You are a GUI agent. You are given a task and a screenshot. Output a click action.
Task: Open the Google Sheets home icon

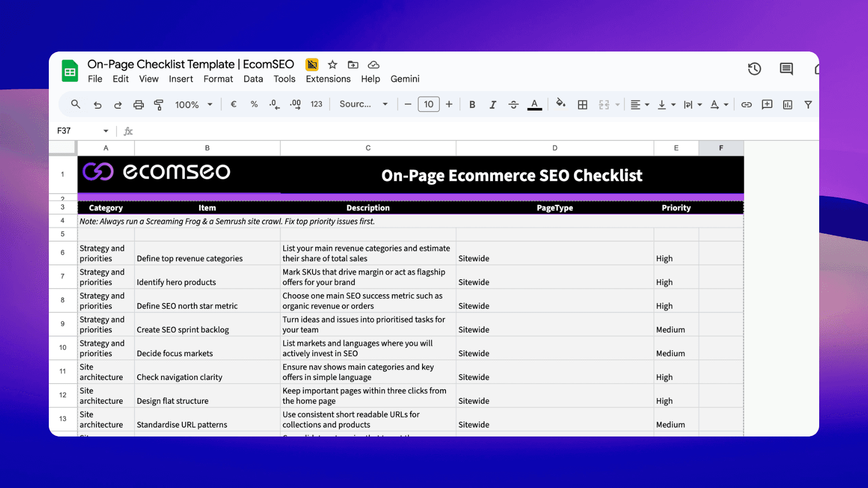coord(70,71)
